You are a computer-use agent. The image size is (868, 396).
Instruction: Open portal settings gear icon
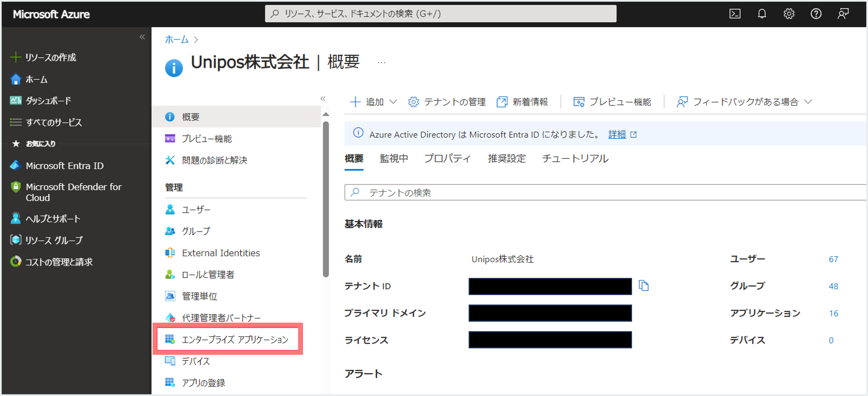click(789, 14)
